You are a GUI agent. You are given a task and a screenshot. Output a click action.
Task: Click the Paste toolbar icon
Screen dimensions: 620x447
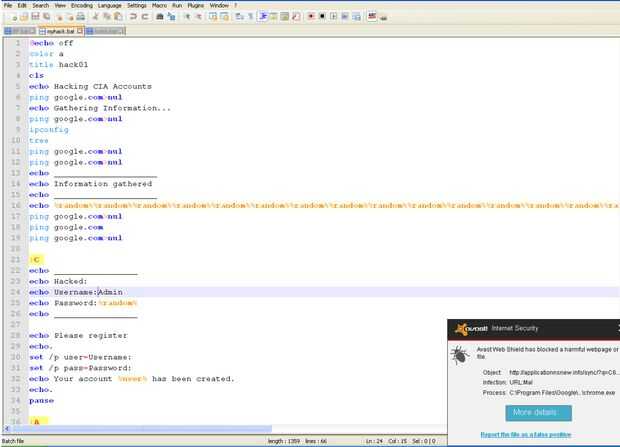point(118,17)
